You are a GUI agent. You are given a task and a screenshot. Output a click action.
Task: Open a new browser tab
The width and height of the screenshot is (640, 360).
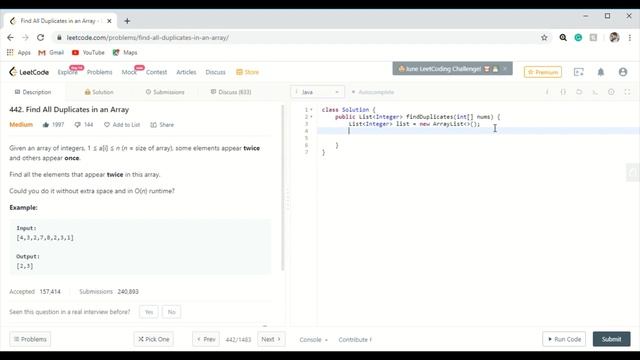127,21
